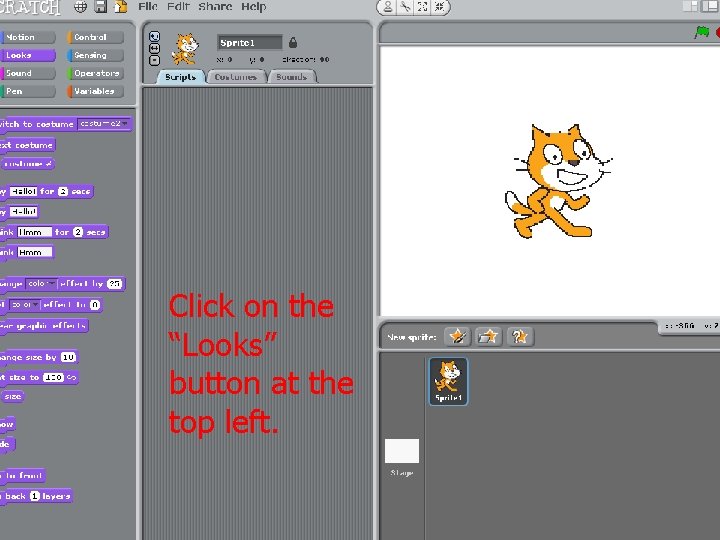Click the small stage view mode icon
720x540 pixels.
click(690, 6)
